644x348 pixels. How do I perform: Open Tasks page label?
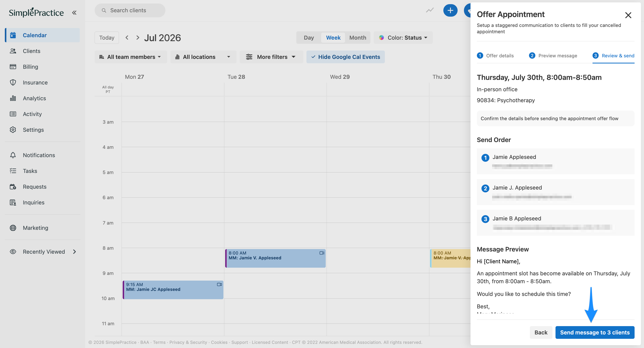[30, 171]
